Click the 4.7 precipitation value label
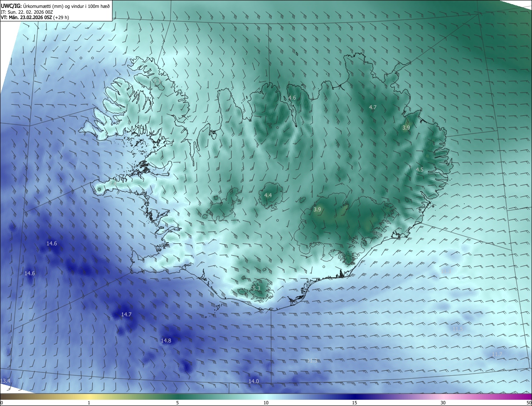The height and width of the screenshot is (406, 532). (373, 108)
